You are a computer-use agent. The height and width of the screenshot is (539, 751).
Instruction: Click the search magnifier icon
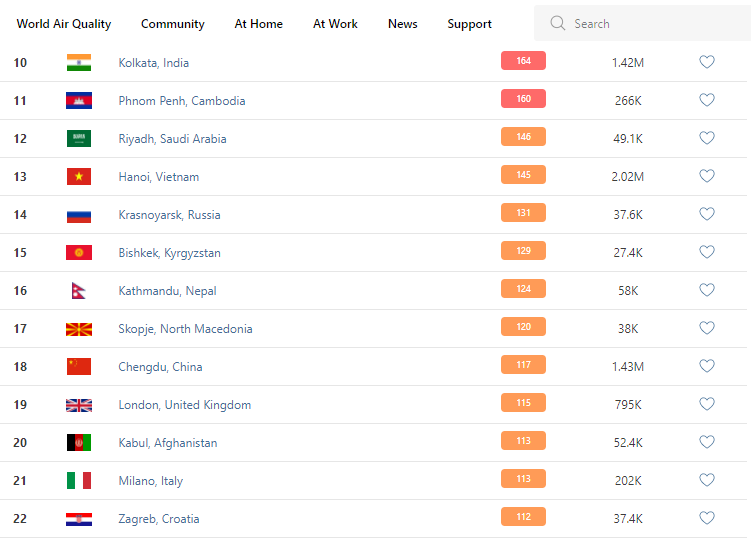tap(558, 24)
